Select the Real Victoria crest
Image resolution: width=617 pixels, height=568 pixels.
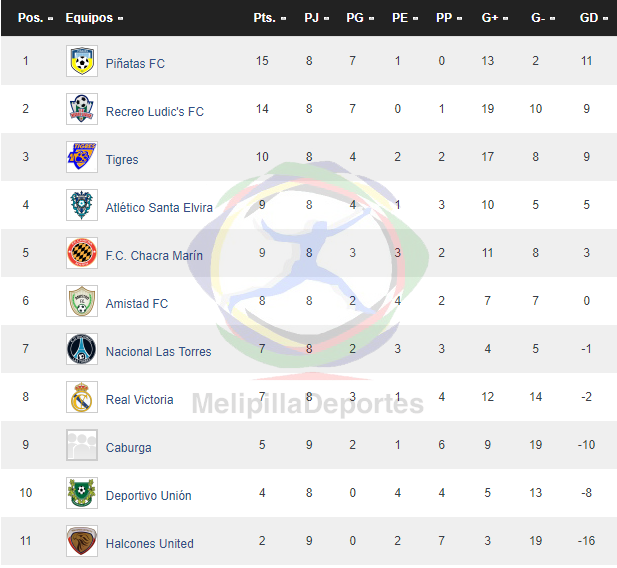pos(82,397)
